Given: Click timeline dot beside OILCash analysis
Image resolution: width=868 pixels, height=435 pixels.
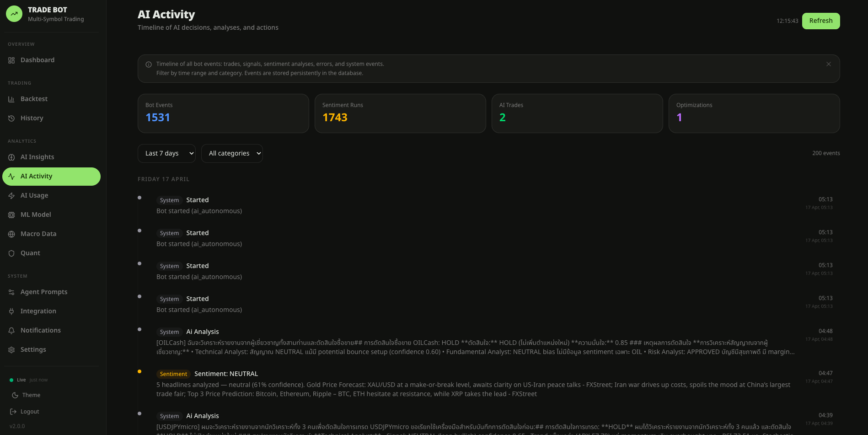Looking at the screenshot, I should pyautogui.click(x=139, y=329).
